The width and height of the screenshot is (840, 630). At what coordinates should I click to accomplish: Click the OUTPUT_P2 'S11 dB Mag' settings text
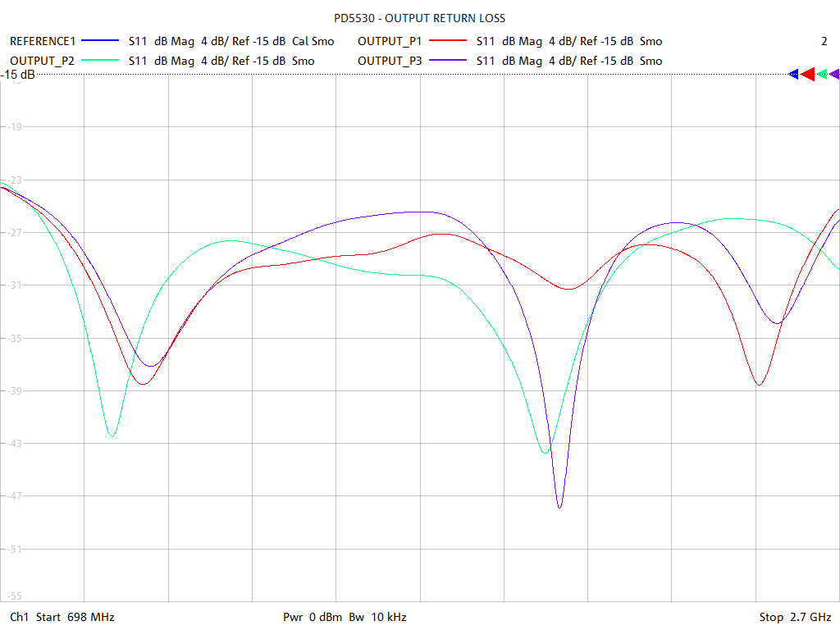click(162, 61)
